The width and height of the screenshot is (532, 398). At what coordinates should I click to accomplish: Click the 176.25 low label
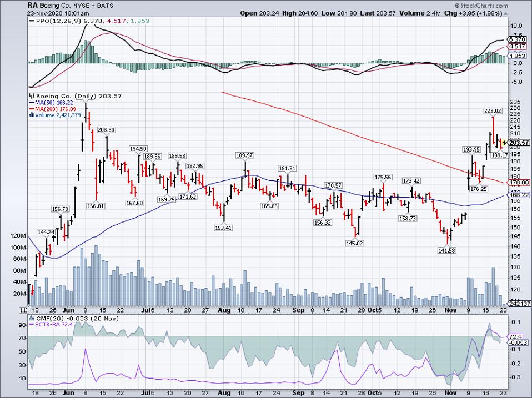pyautogui.click(x=479, y=189)
